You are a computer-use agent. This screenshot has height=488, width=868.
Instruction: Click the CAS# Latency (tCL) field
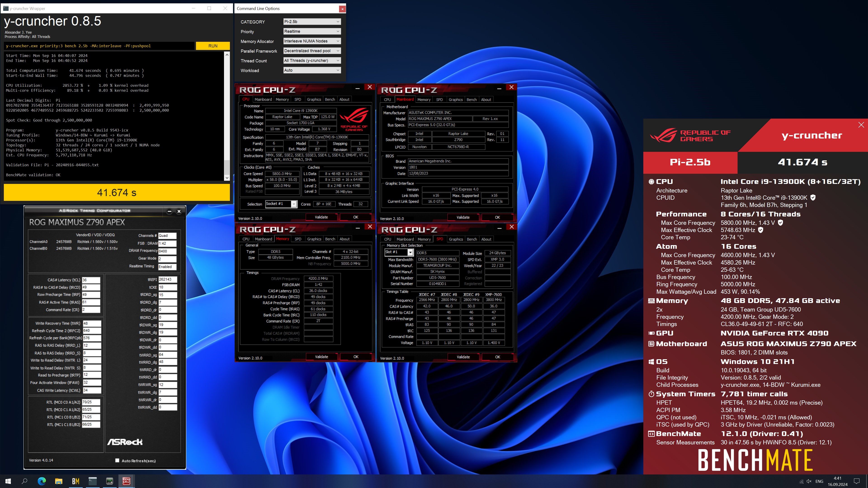point(91,280)
